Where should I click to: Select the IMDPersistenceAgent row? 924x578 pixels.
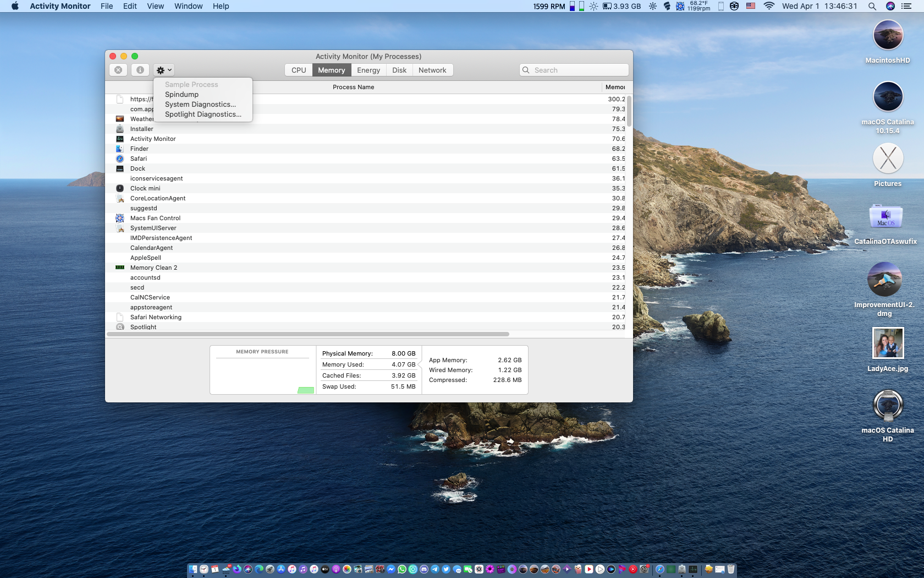coord(366,238)
